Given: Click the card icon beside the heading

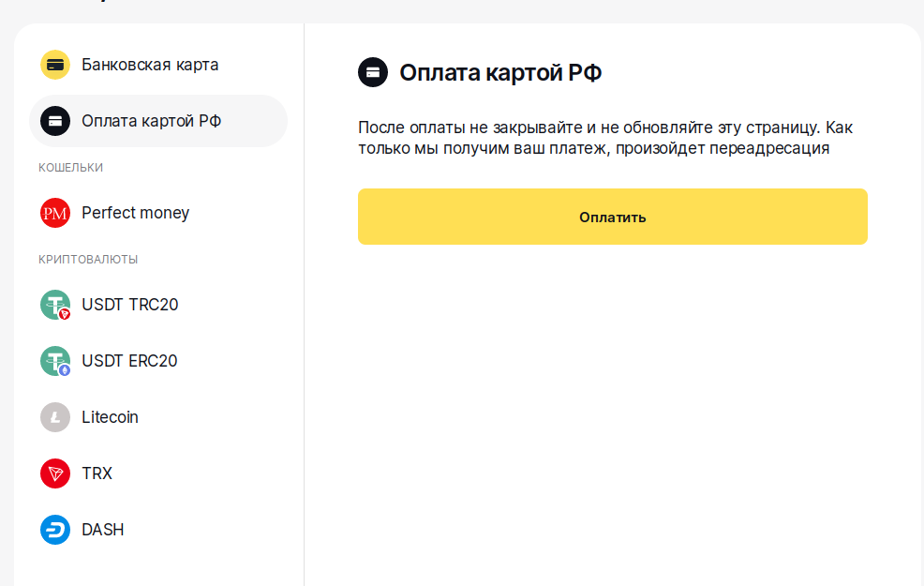Looking at the screenshot, I should (373, 72).
